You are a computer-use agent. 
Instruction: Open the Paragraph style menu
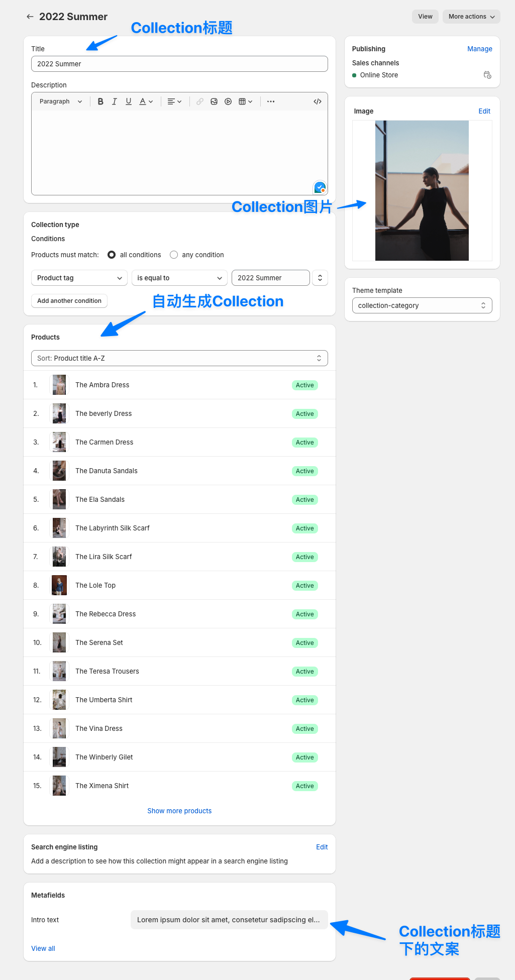click(x=61, y=101)
